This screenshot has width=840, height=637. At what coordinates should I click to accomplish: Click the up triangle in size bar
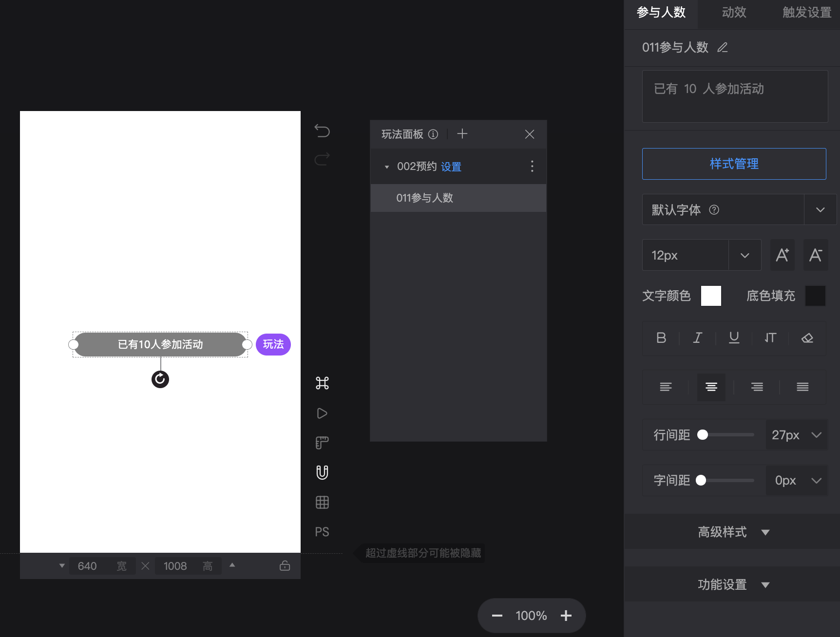tap(232, 565)
